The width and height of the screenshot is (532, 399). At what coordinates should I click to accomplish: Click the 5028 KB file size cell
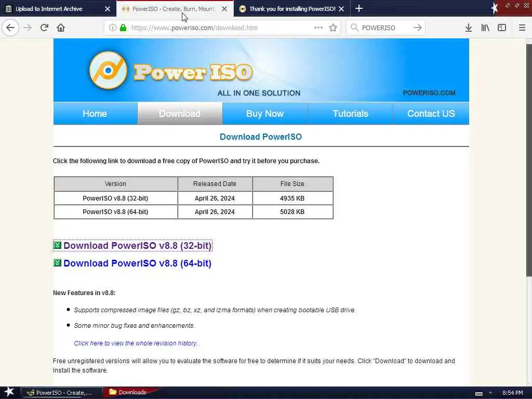(x=292, y=212)
